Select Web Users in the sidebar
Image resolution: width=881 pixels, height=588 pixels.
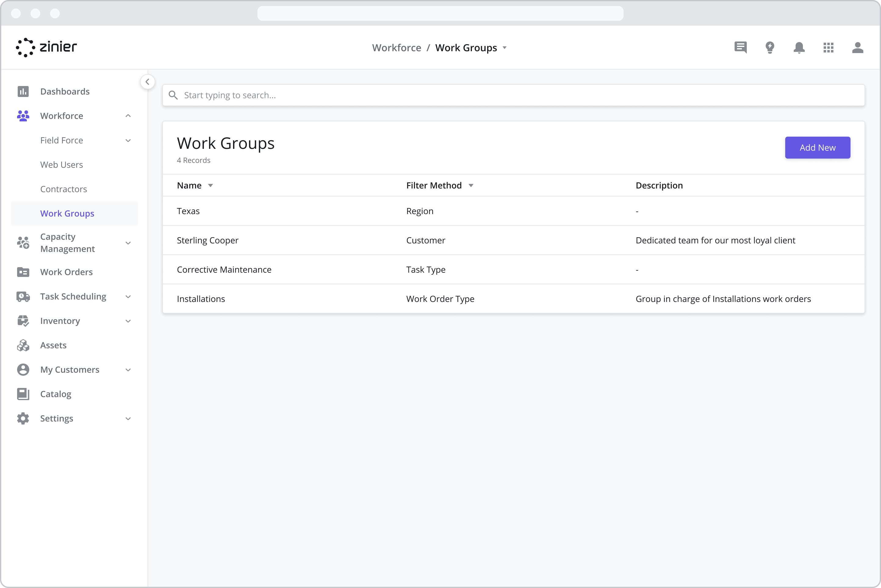[62, 164]
